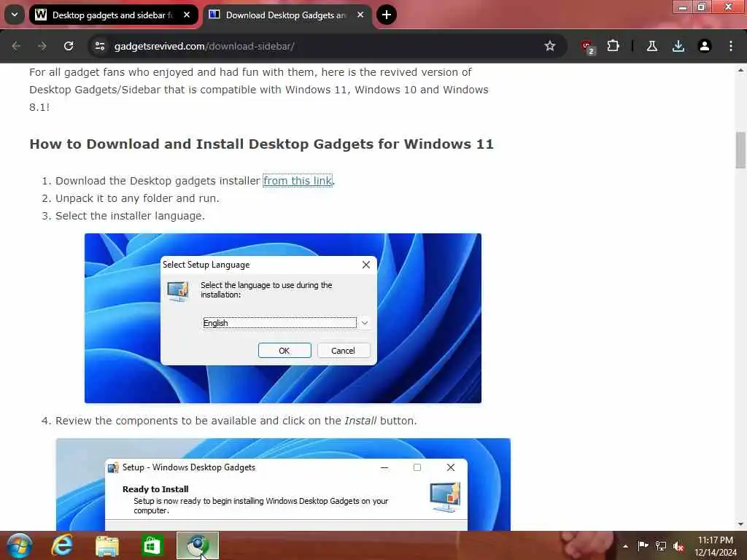Close the Desktop gadgets and sidebar tab

point(187,15)
